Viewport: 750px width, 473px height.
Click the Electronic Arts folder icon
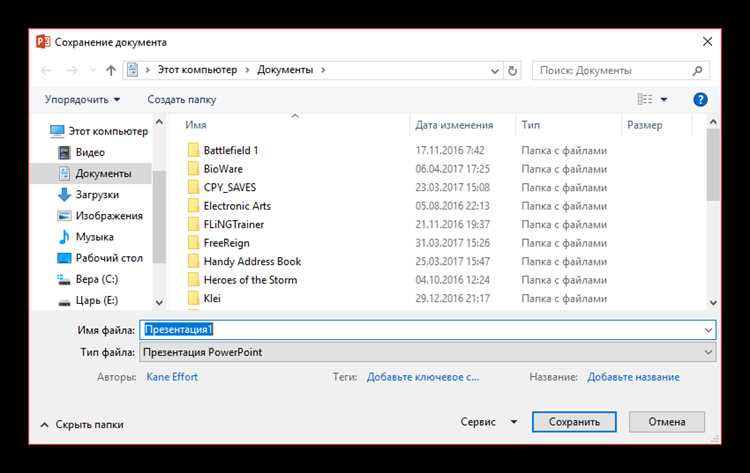click(x=193, y=206)
